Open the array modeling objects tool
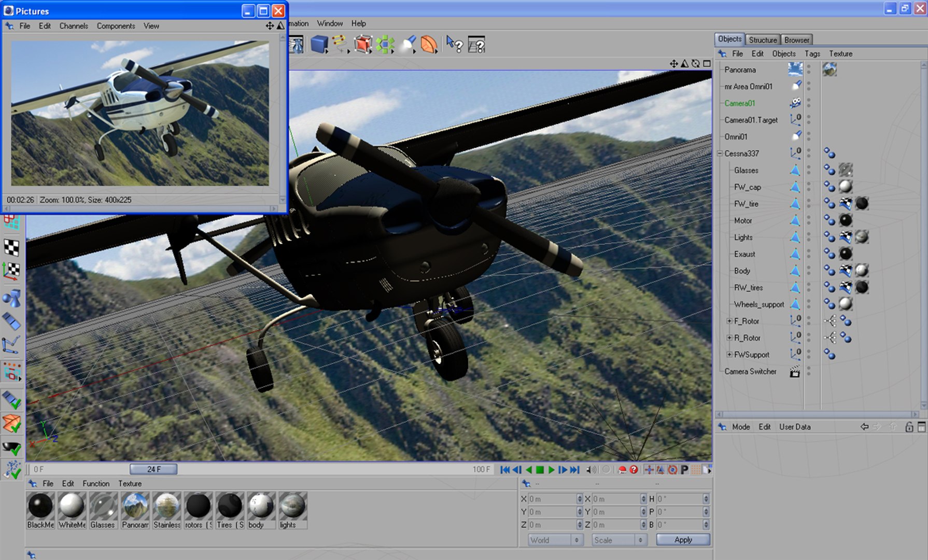The width and height of the screenshot is (928, 560). pyautogui.click(x=385, y=45)
